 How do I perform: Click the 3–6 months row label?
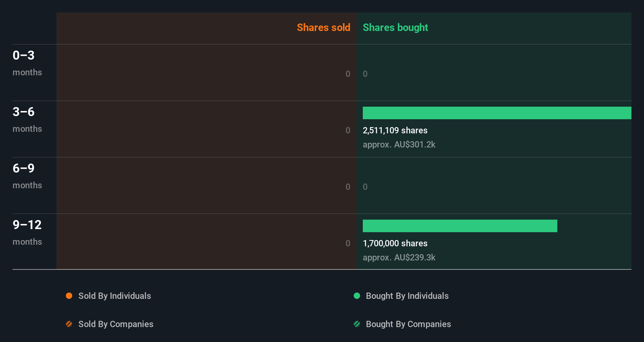pyautogui.click(x=27, y=119)
